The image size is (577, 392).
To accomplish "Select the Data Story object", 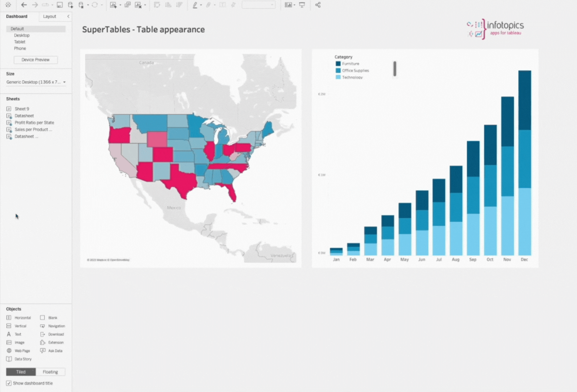I will coord(19,359).
